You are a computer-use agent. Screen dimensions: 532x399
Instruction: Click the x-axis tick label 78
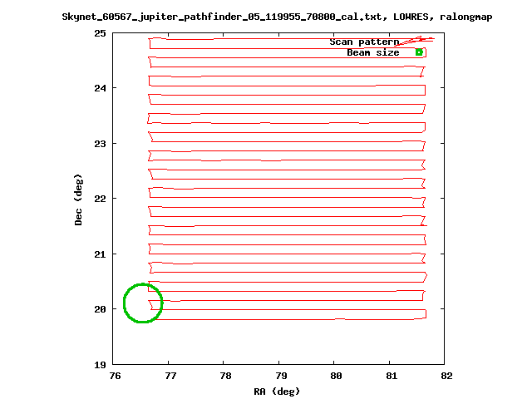tap(225, 376)
